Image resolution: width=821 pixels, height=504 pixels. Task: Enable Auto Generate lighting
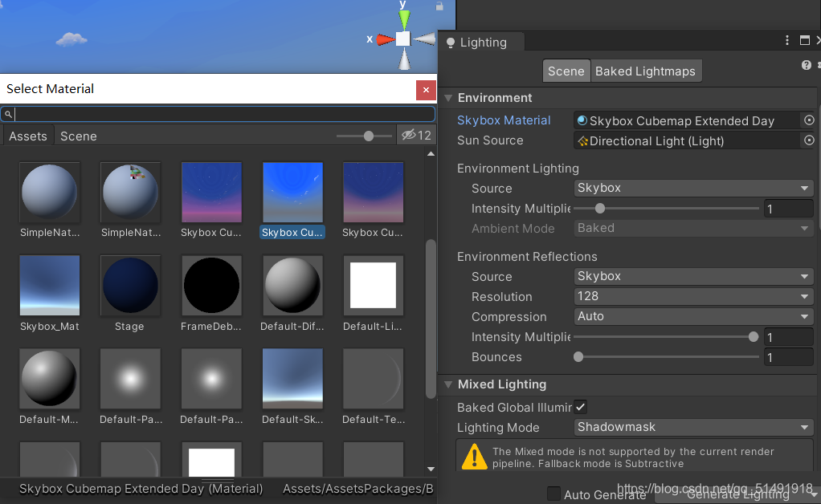click(x=553, y=494)
